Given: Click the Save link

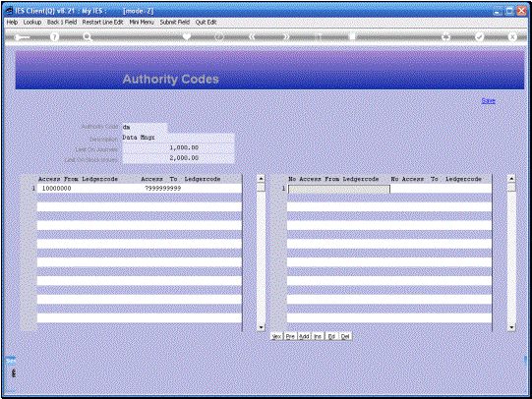Looking at the screenshot, I should (488, 101).
